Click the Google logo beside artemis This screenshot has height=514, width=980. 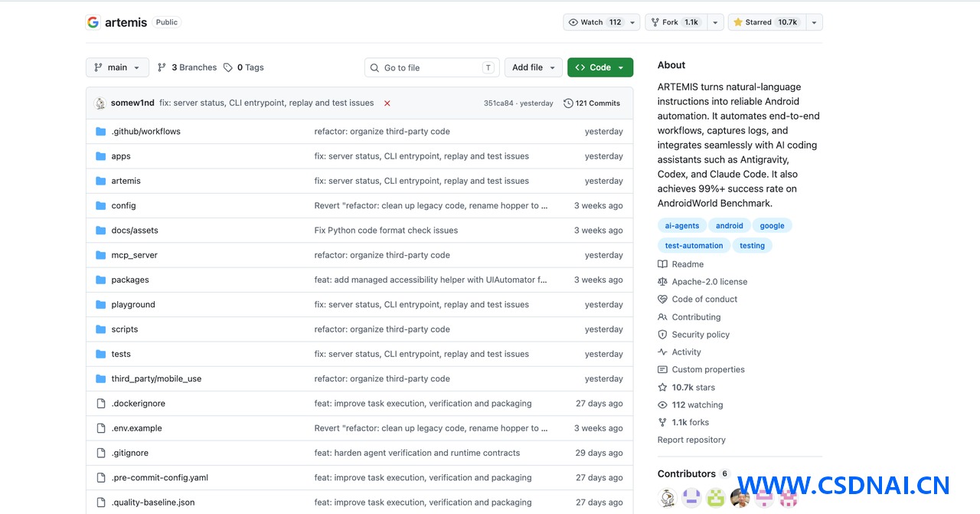(x=93, y=22)
